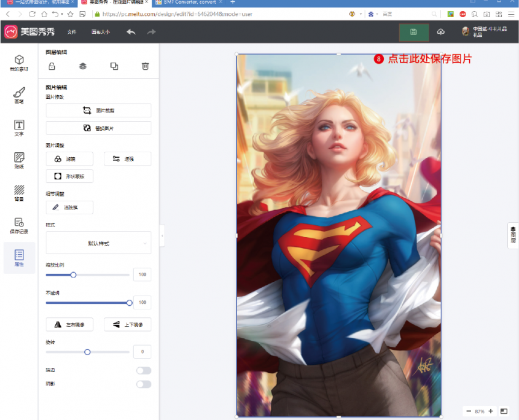The height and width of the screenshot is (420, 519).
Task: Click the 不透明 opacity slider handle
Action: click(130, 303)
